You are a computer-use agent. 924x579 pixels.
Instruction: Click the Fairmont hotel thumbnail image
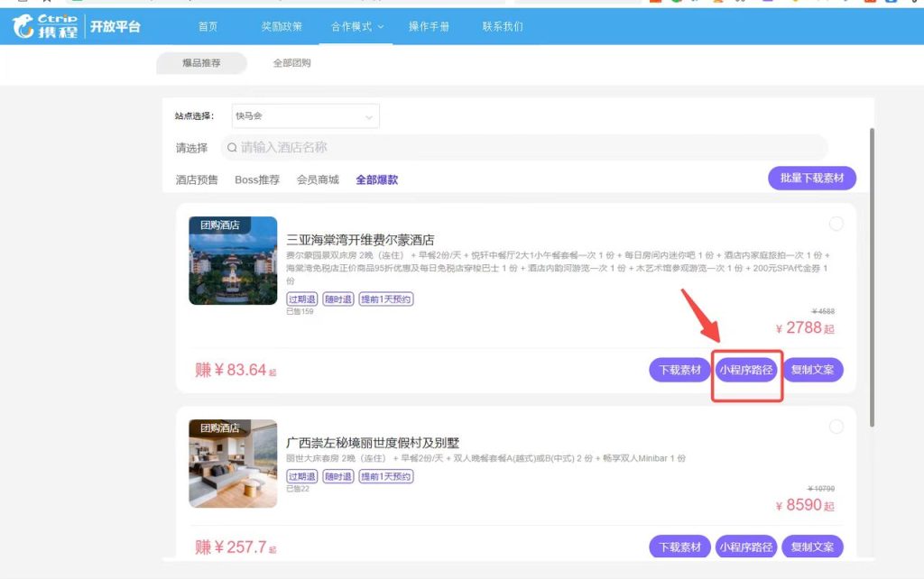(233, 262)
